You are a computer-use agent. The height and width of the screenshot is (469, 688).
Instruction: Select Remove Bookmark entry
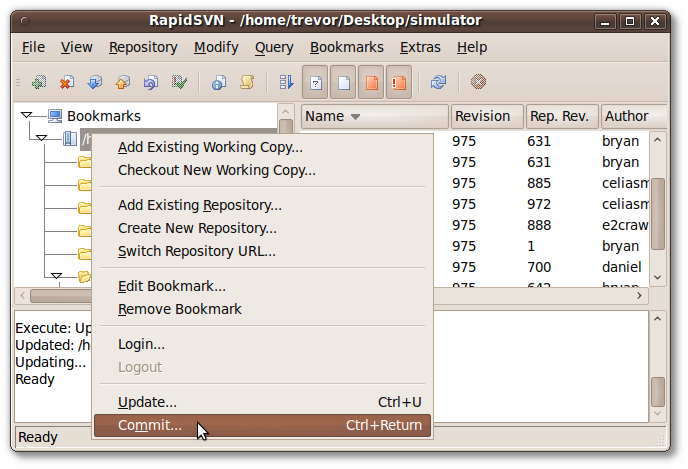pos(262,309)
